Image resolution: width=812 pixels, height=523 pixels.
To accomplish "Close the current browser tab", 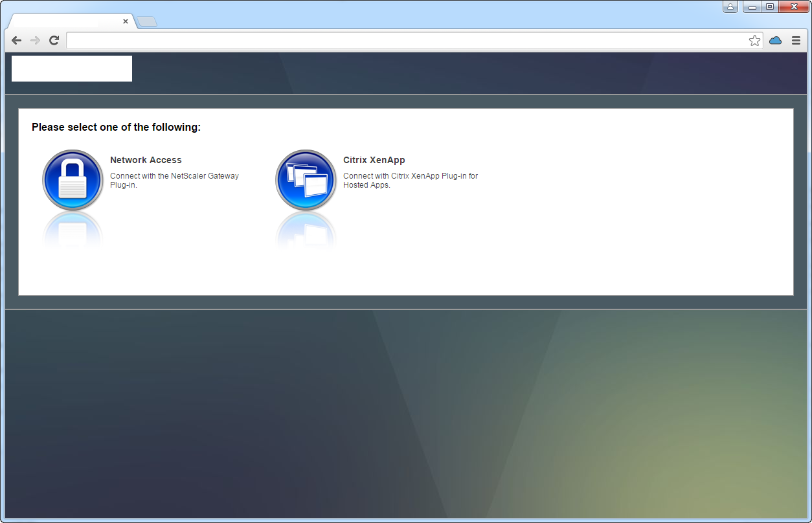I will [x=126, y=21].
